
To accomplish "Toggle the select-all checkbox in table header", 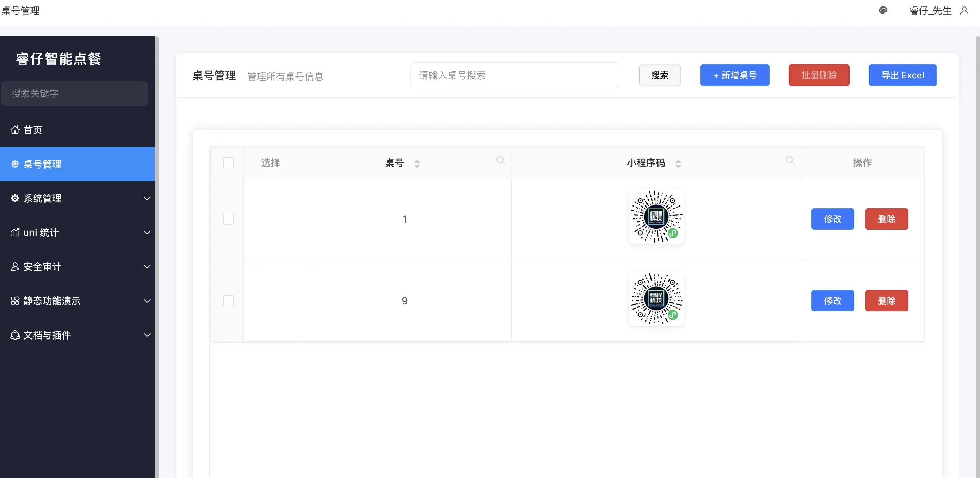I will pyautogui.click(x=228, y=163).
